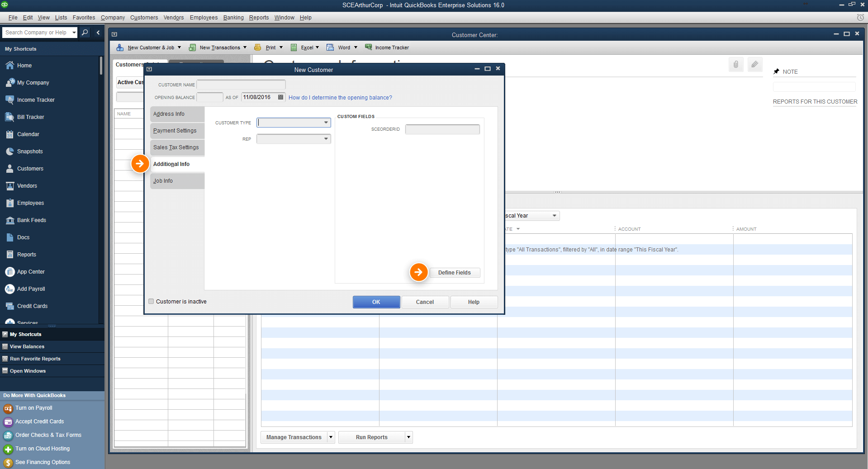Open Vendors shortcut in sidebar

pyautogui.click(x=27, y=186)
